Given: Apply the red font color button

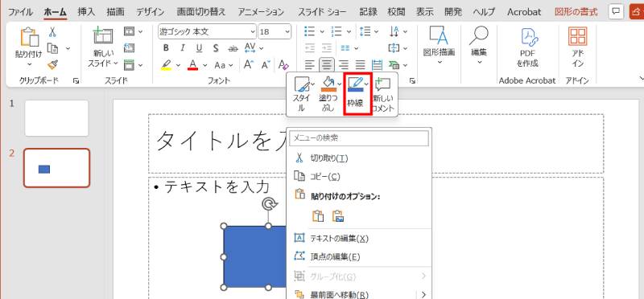Looking at the screenshot, I should point(192,65).
